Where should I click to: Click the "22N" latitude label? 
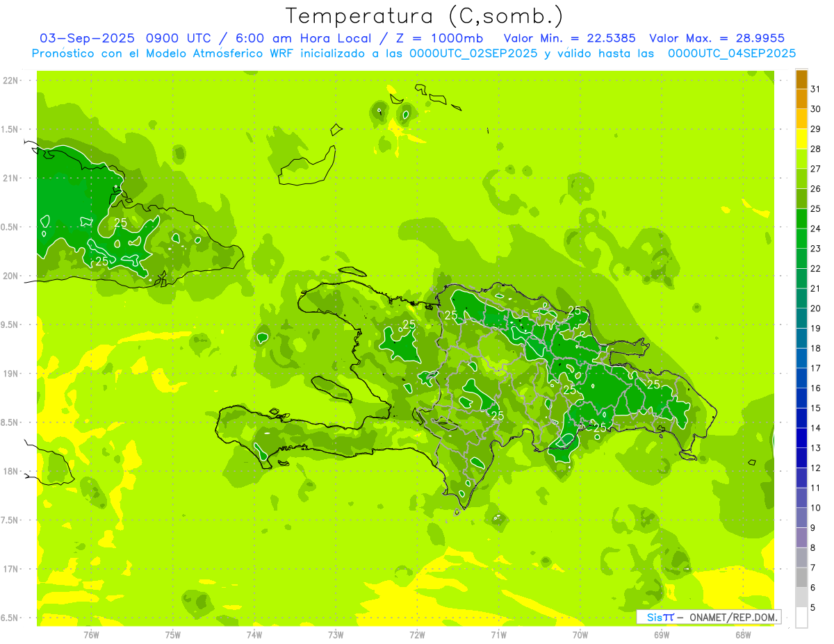(11, 81)
